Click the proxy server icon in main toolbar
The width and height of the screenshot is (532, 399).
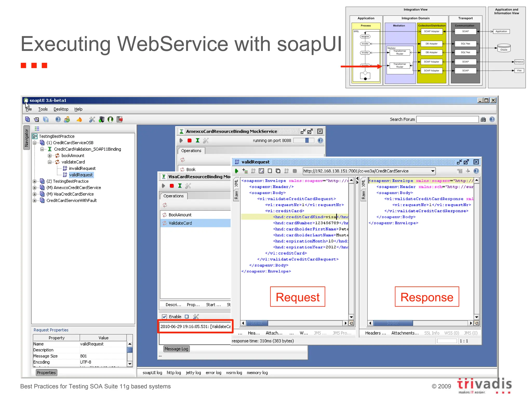click(x=102, y=119)
